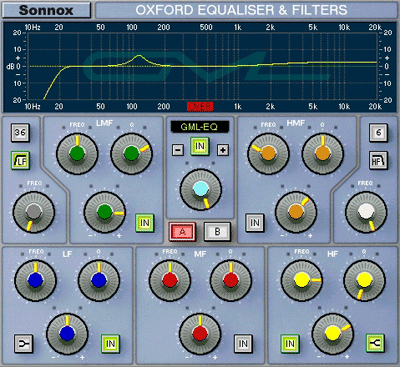Click the HMF gain orange knob

coord(296,212)
